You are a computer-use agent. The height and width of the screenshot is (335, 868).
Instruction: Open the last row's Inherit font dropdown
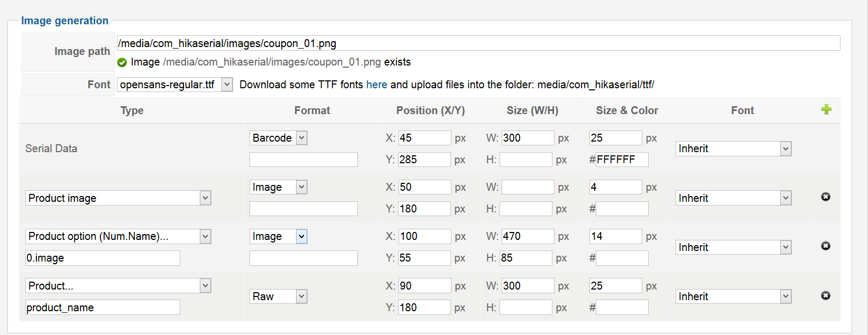[733, 296]
